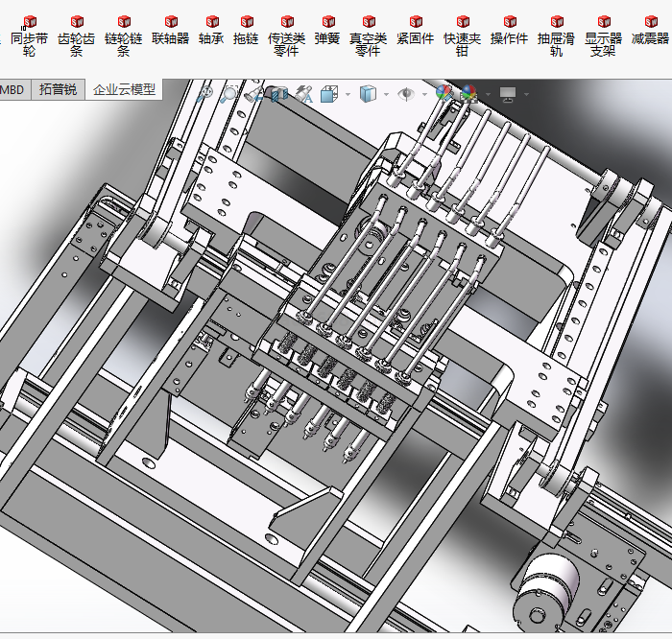Image resolution: width=672 pixels, height=639 pixels.
Task: Open the 同步带轮 parts library
Action: (x=29, y=35)
